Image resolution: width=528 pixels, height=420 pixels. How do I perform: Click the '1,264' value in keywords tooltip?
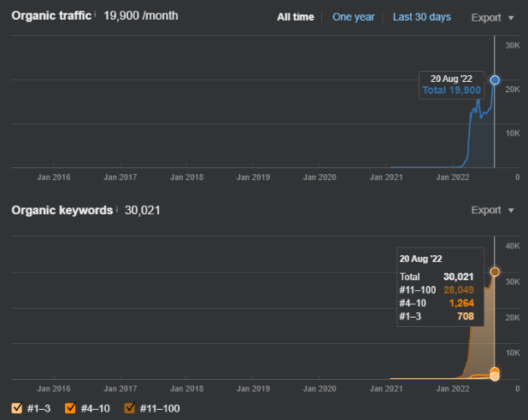(x=461, y=303)
